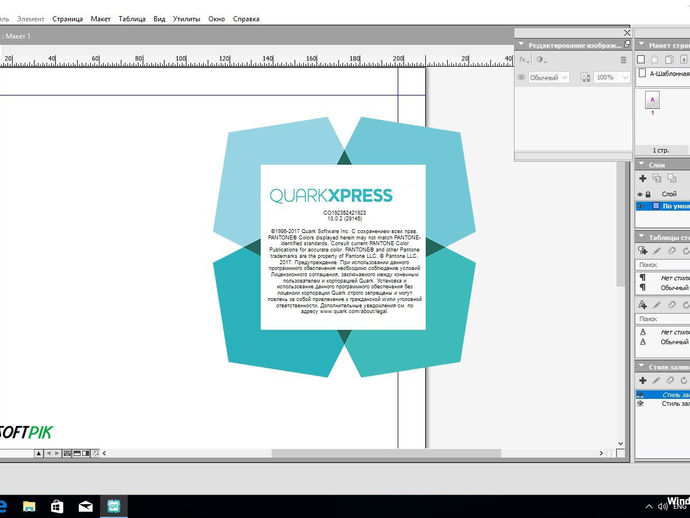Image resolution: width=690 pixels, height=518 pixels.
Task: Click the split view icon in bottom bar
Action: point(77,453)
